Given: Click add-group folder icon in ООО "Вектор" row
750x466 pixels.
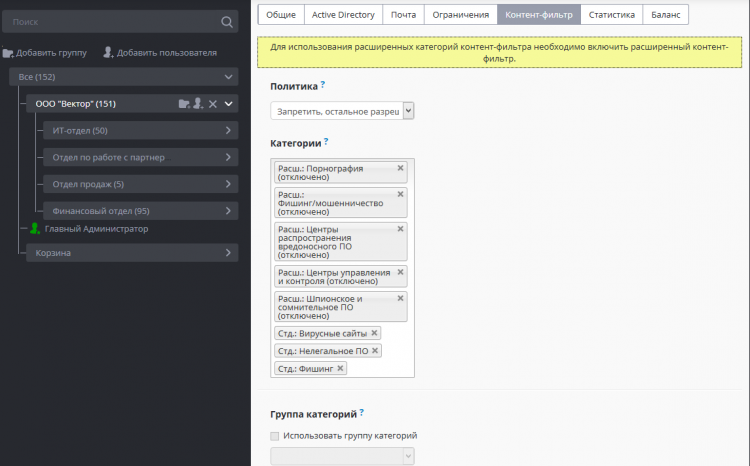Looking at the screenshot, I should tap(183, 103).
